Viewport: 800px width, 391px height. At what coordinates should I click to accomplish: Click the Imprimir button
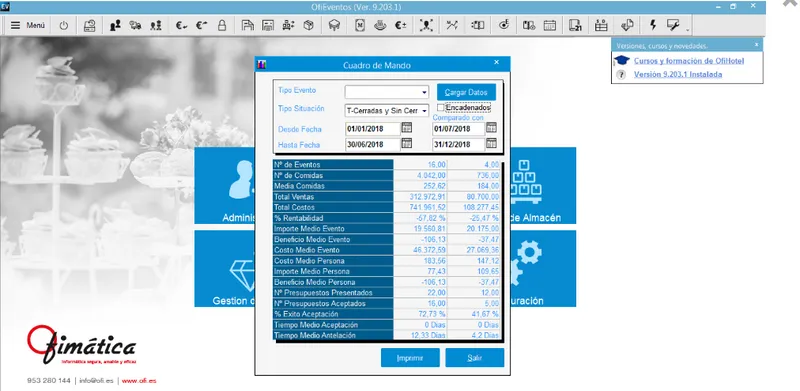[x=410, y=358]
